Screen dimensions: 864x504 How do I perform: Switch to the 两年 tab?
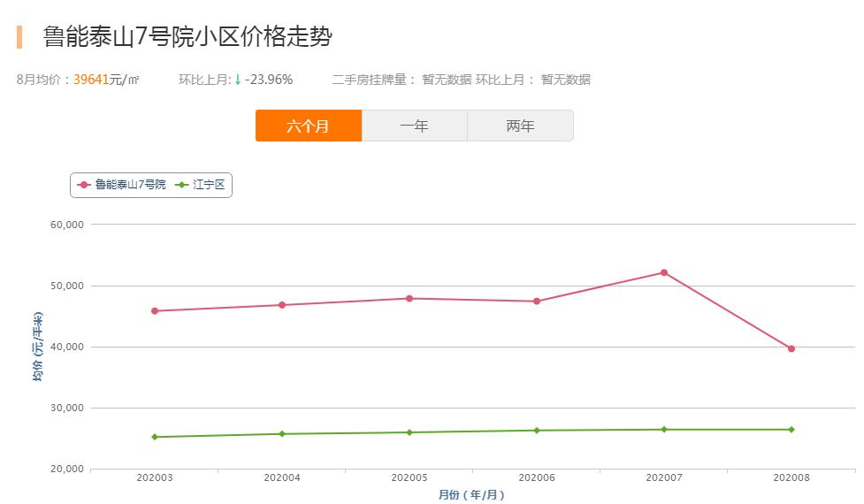point(520,126)
